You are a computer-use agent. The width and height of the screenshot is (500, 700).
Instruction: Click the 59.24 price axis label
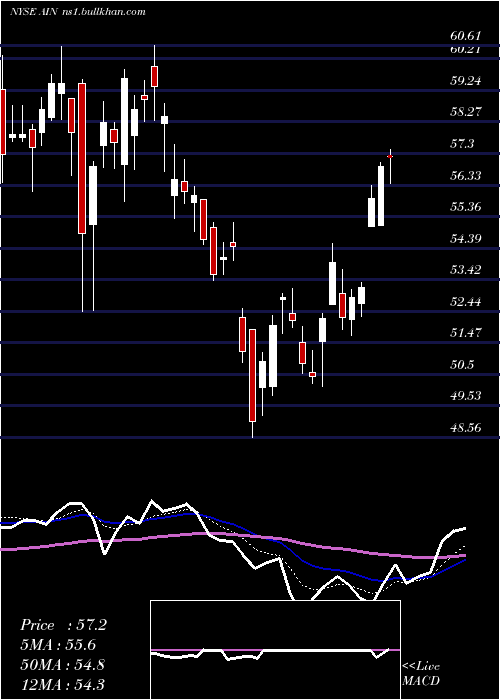tap(466, 81)
